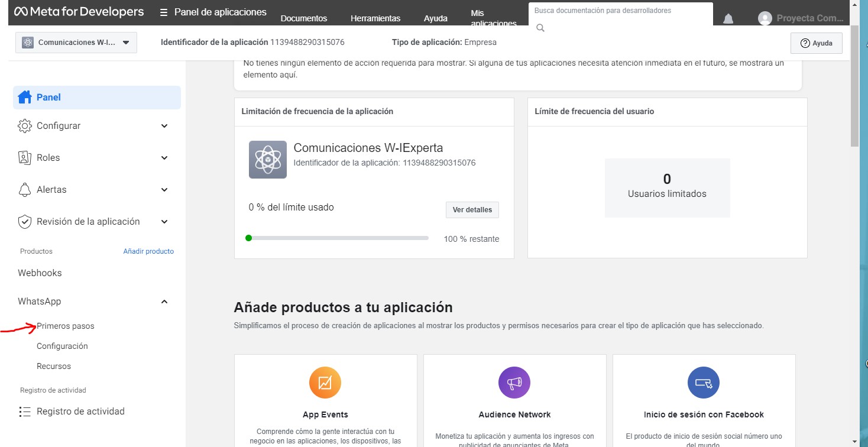Viewport: 868px width, 447px height.
Task: Open Recursos under WhatsApp
Action: [54, 367]
